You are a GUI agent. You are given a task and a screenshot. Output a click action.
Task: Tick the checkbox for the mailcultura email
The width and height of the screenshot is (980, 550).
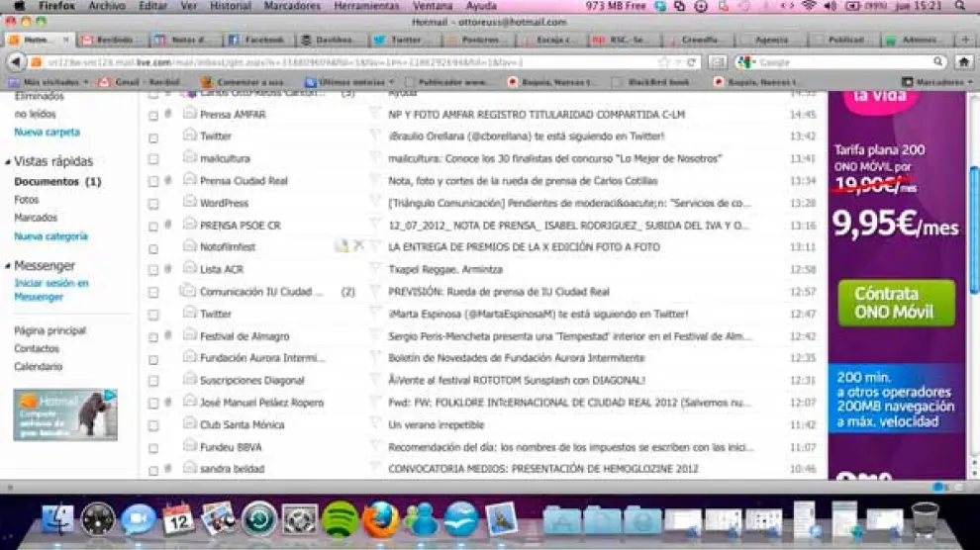click(153, 159)
